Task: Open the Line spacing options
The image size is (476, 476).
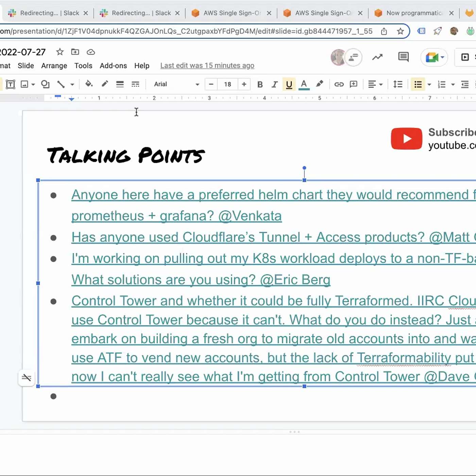Action: tap(398, 84)
